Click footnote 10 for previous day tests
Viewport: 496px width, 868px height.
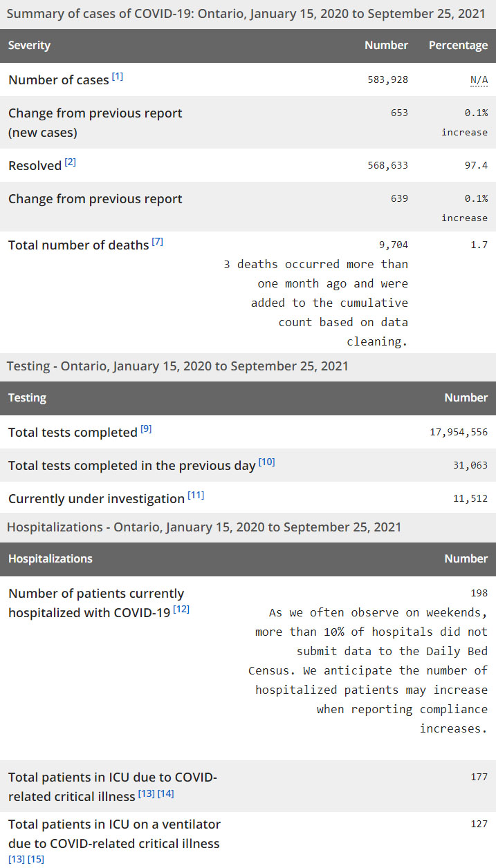(x=266, y=462)
